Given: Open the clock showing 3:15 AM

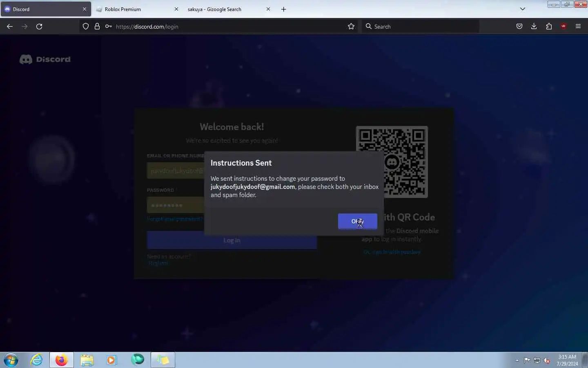Looking at the screenshot, I should pyautogui.click(x=567, y=360).
